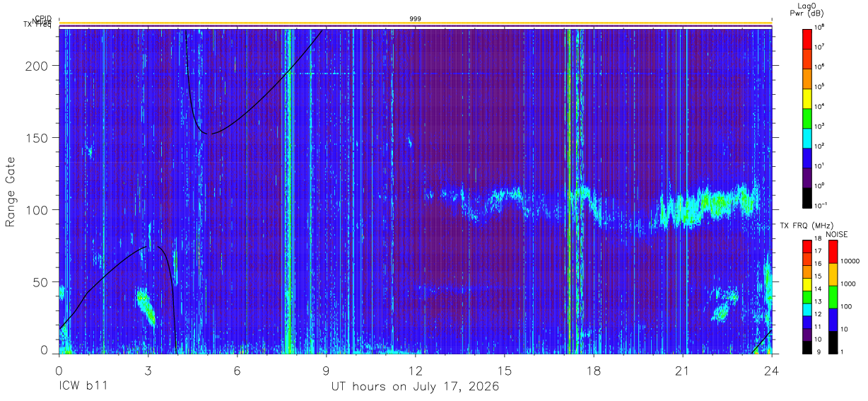Click y-axis tick label 200

[x=36, y=66]
